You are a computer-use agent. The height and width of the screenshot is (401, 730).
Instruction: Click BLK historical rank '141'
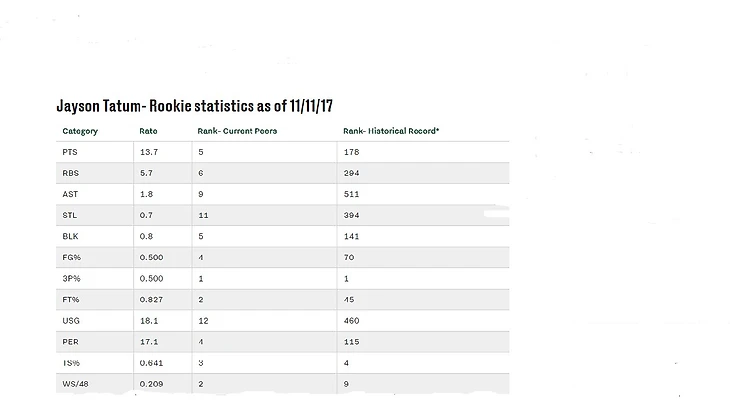click(351, 236)
